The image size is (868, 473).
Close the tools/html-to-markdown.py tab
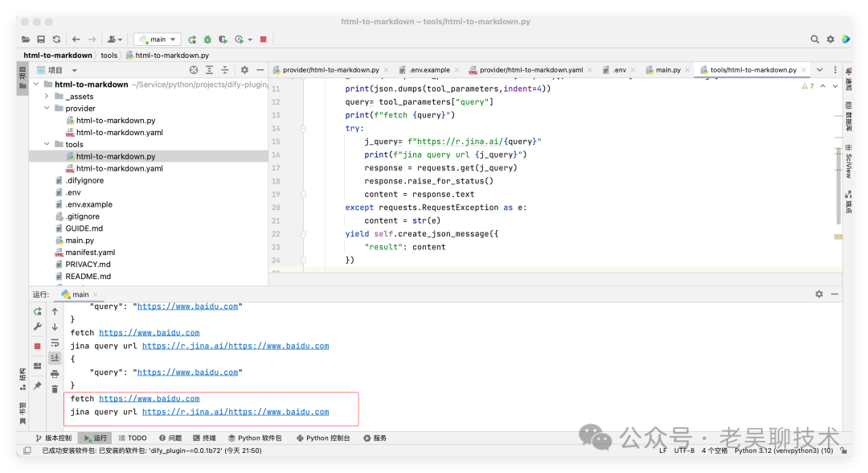pyautogui.click(x=803, y=70)
